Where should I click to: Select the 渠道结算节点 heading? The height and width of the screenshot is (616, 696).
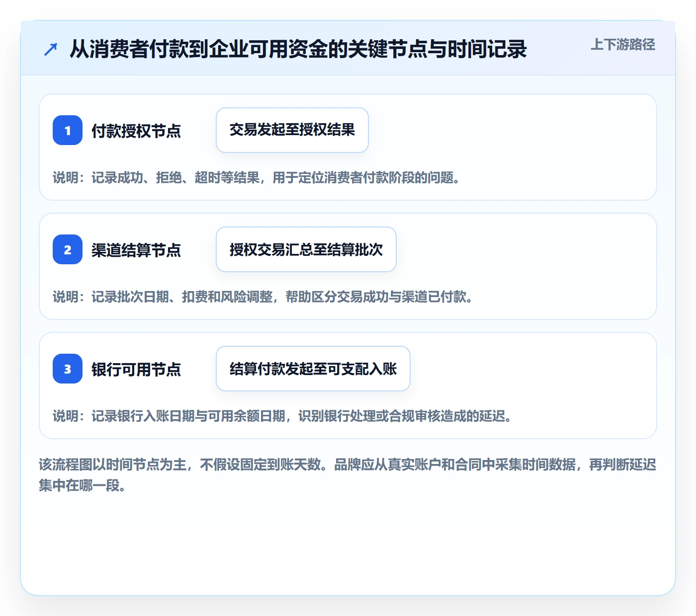[136, 250]
